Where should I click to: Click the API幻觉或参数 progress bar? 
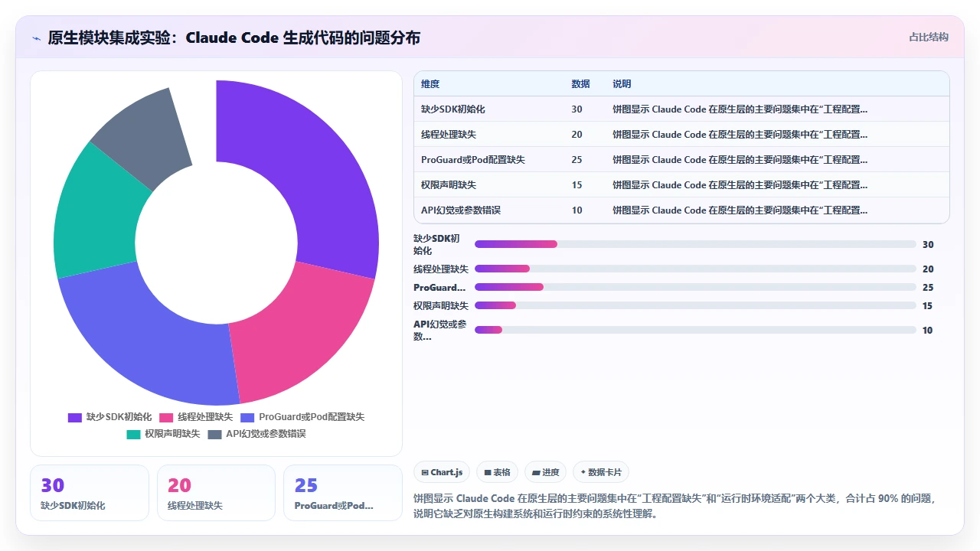point(695,330)
